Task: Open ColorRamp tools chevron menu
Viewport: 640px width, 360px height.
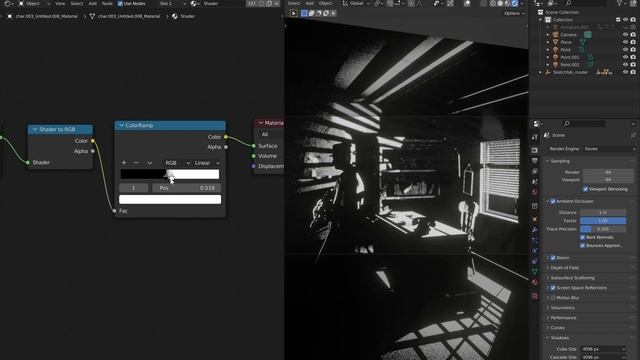Action: 150,163
